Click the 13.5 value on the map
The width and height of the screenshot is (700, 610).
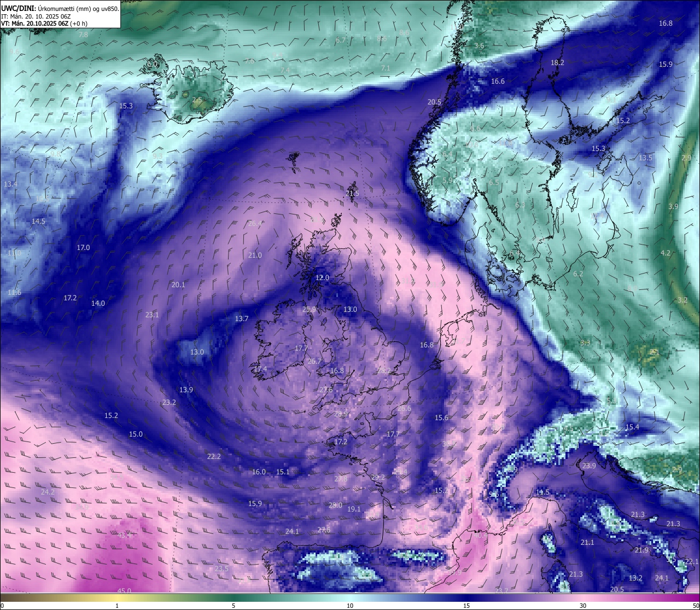646,158
